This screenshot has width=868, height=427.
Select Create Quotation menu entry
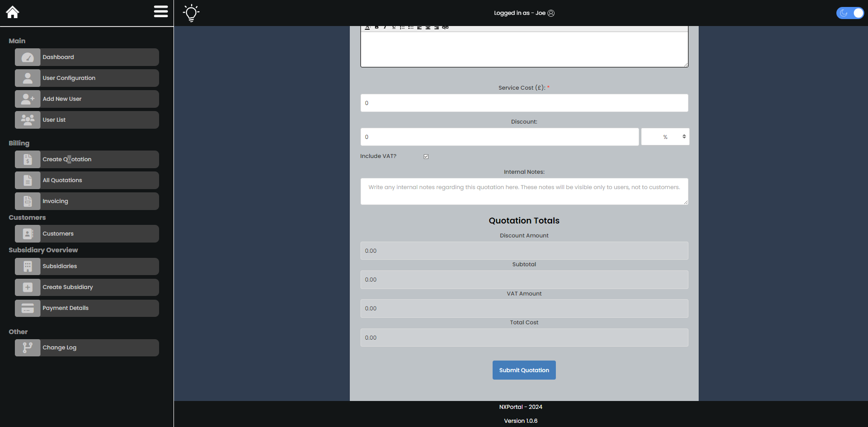pos(87,159)
